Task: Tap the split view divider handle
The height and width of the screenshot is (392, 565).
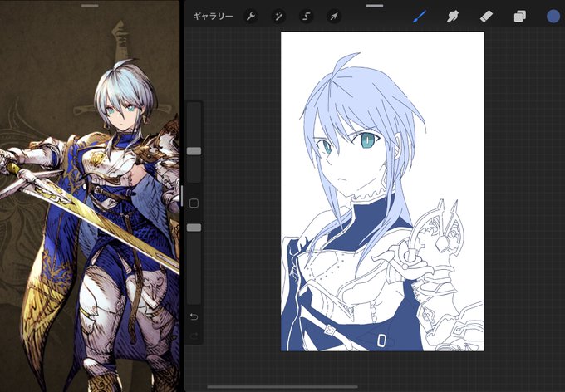Action: (x=182, y=196)
